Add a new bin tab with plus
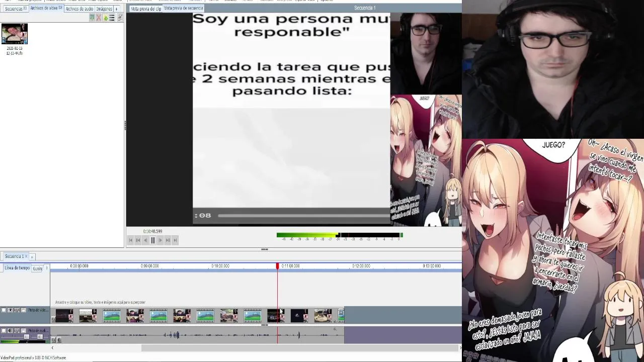Image resolution: width=644 pixels, height=362 pixels. tap(117, 9)
